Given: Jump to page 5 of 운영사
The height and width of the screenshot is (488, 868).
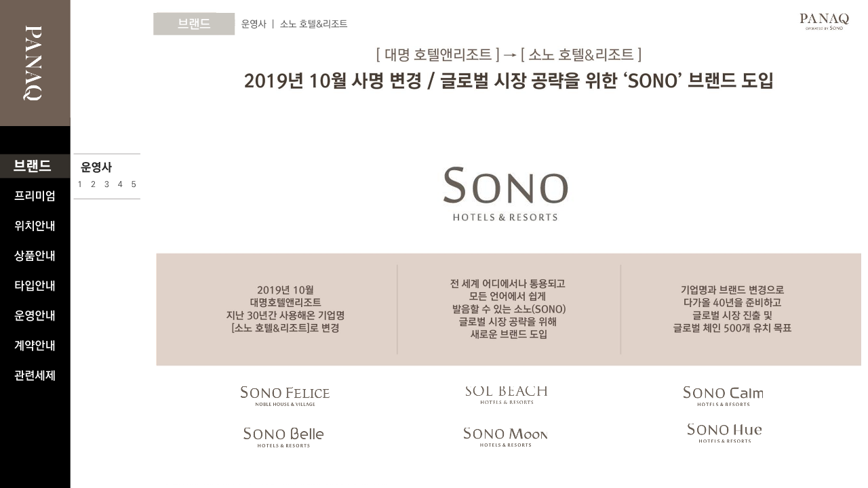Looking at the screenshot, I should 134,184.
